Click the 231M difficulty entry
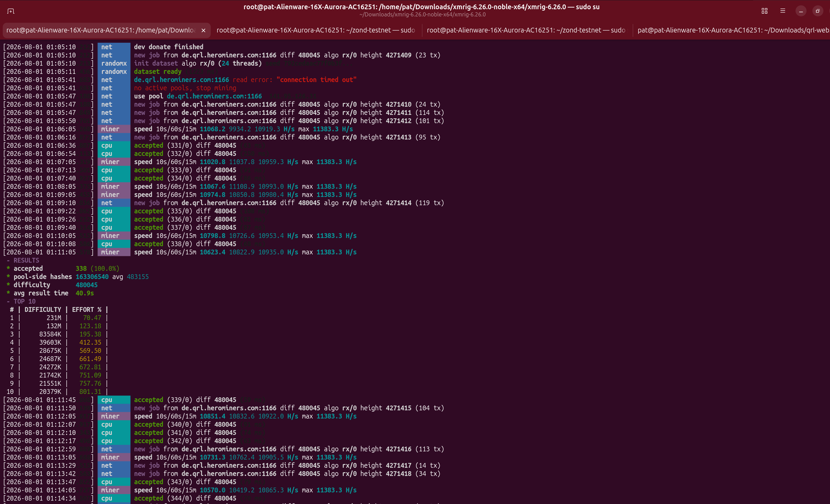The width and height of the screenshot is (830, 504). 54,318
